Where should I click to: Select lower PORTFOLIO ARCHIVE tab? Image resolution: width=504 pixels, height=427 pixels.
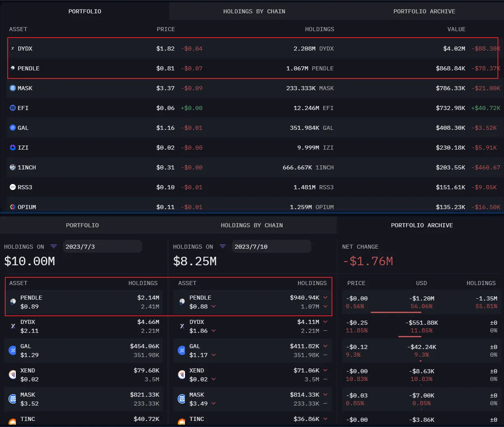point(422,225)
